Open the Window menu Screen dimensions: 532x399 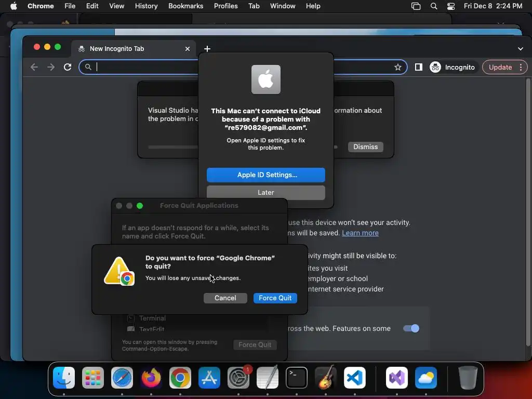[283, 6]
